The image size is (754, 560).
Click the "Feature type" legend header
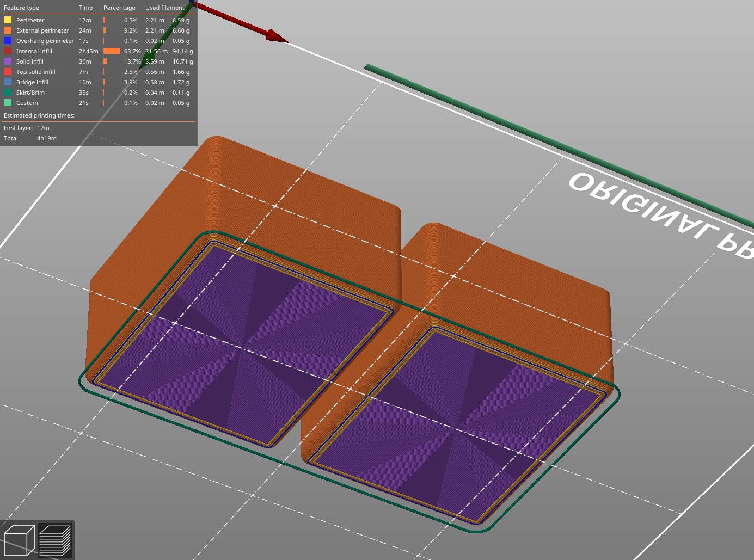(x=21, y=8)
